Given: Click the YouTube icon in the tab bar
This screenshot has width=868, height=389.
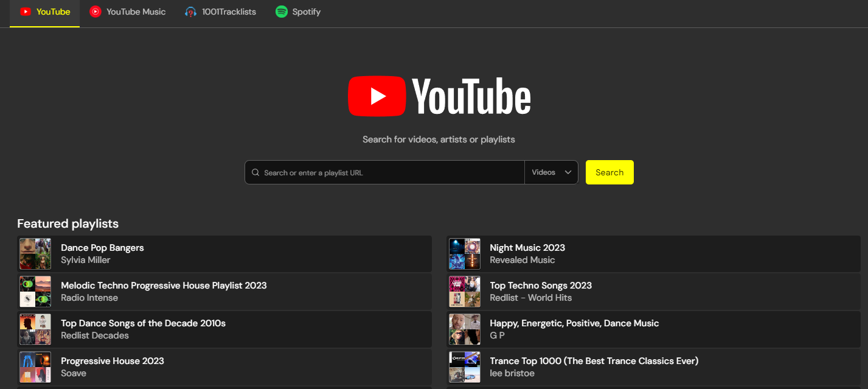Looking at the screenshot, I should click(x=26, y=12).
